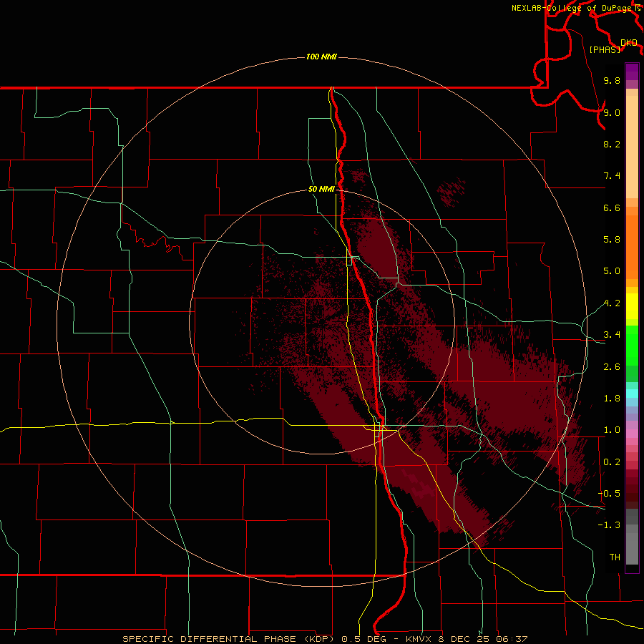Image resolution: width=644 pixels, height=644 pixels.
Task: Click the 6.6 scale value
Action: coord(612,208)
